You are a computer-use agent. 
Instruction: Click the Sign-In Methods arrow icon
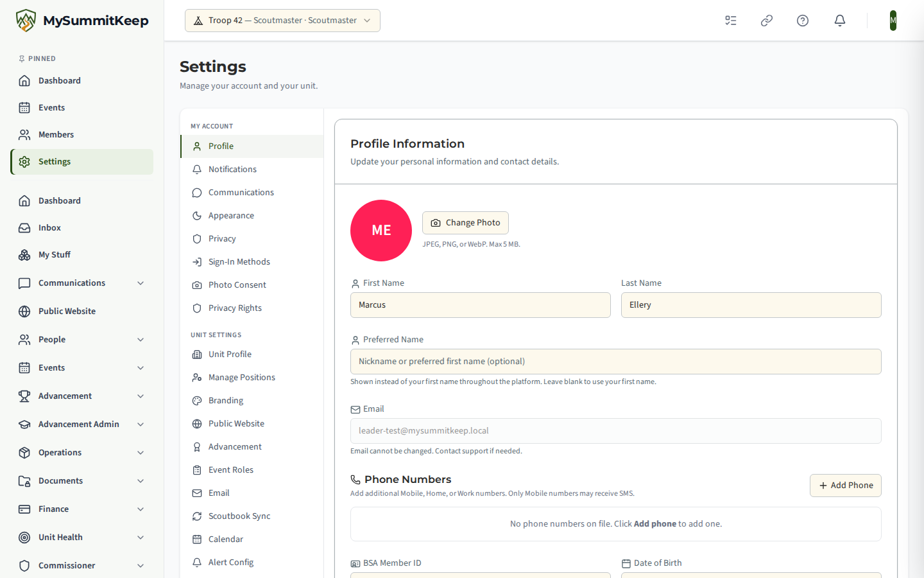[x=197, y=262]
